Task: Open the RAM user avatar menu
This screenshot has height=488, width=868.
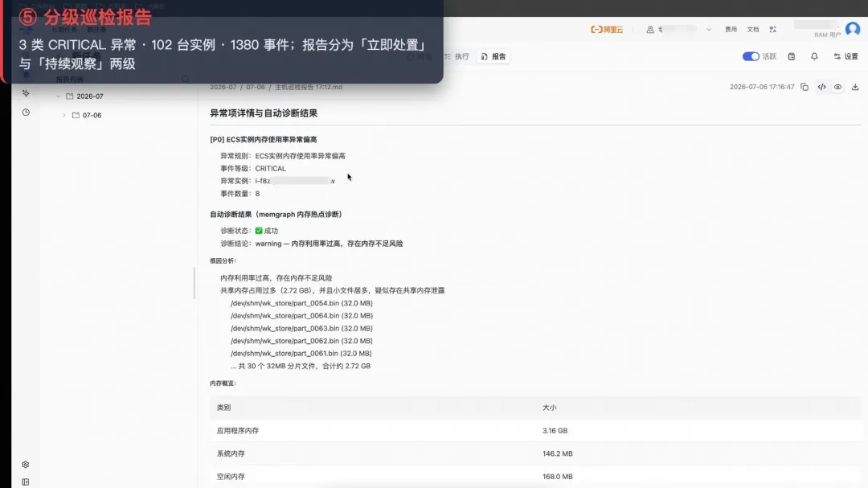Action: point(853,29)
